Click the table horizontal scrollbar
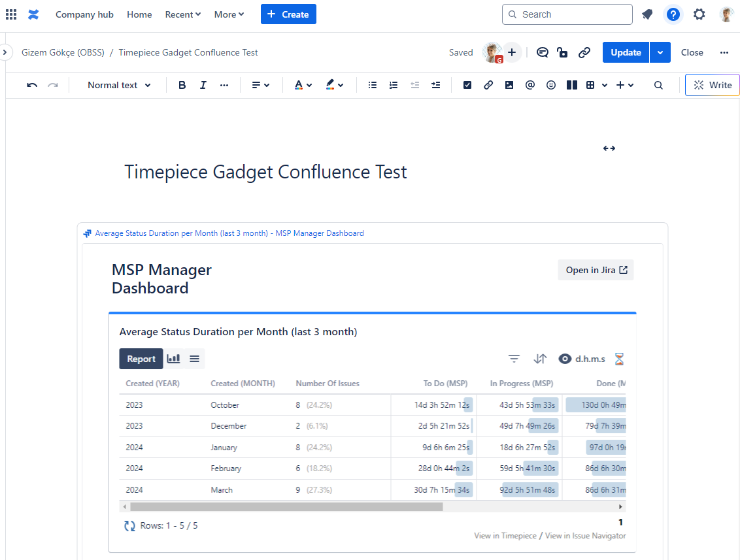Viewport: 740px width, 560px height. point(286,506)
